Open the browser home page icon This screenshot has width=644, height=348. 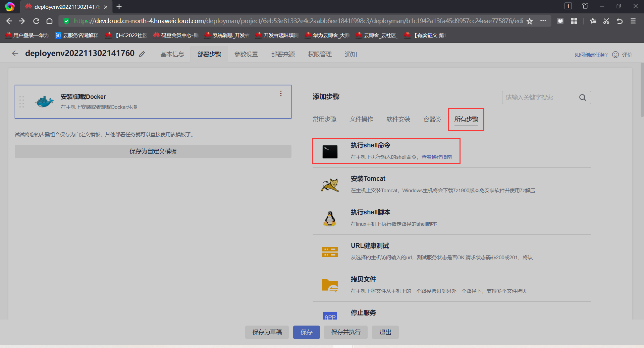[49, 21]
